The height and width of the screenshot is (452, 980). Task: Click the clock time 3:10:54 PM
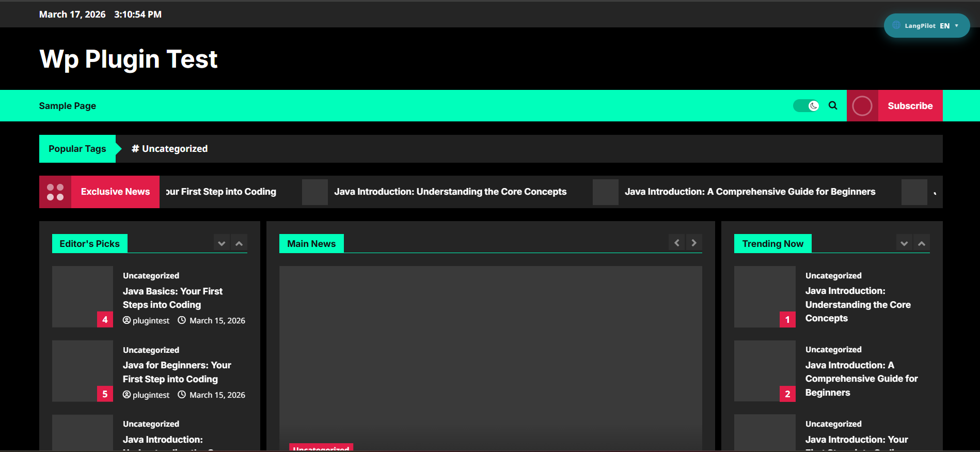pos(138,14)
